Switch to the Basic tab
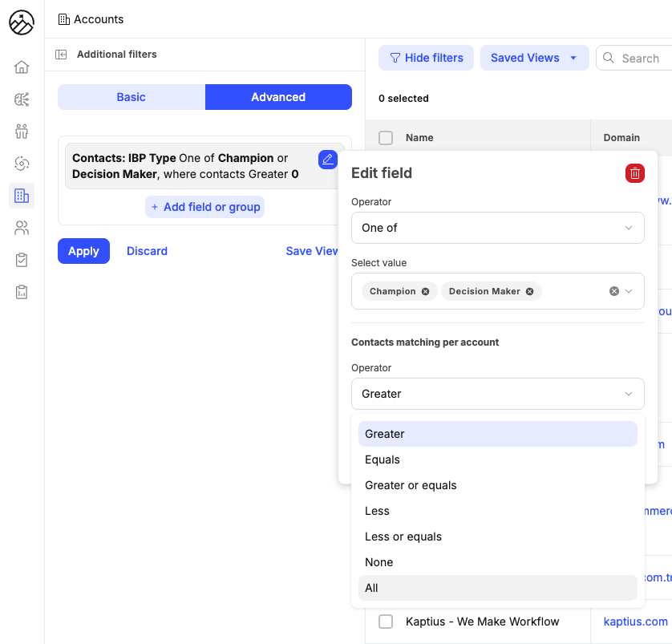Image resolution: width=672 pixels, height=644 pixels. pos(132,97)
